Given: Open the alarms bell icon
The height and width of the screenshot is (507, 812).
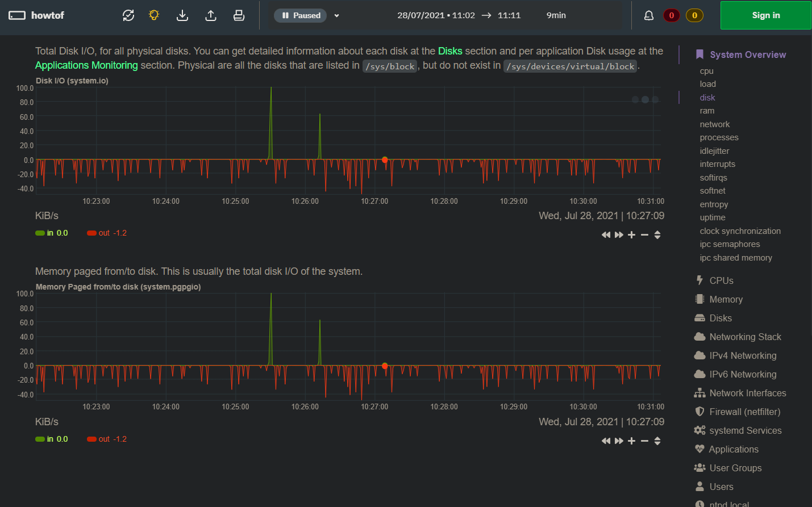Looking at the screenshot, I should tap(648, 15).
